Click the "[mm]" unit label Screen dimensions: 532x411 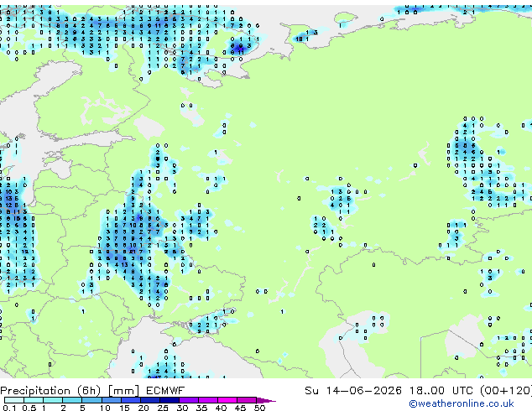[123, 391]
